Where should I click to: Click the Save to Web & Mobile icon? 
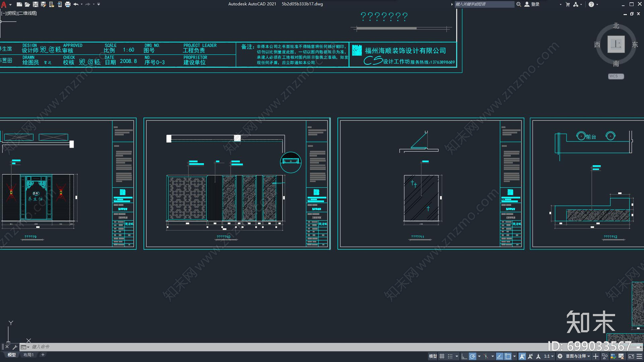[x=60, y=4]
